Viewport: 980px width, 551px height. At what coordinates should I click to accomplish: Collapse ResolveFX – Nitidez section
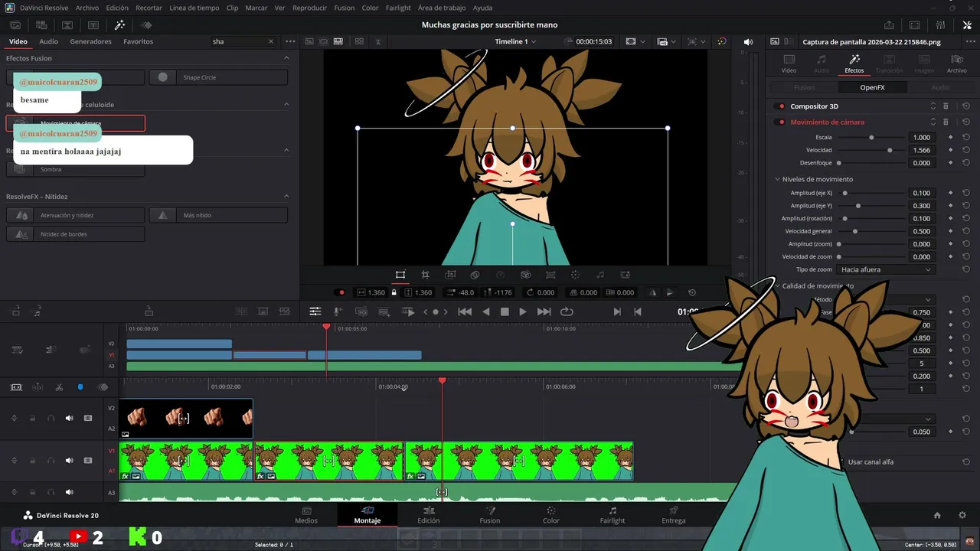tap(287, 197)
